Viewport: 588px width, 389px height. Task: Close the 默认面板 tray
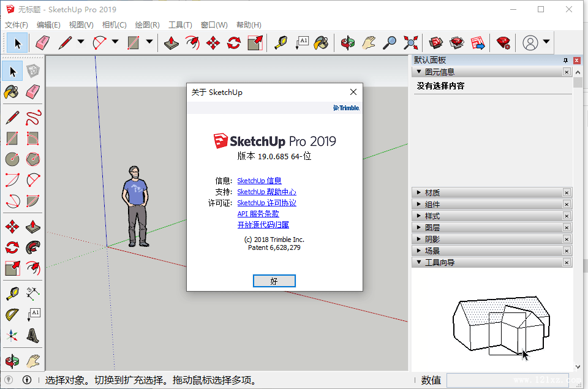click(x=577, y=61)
